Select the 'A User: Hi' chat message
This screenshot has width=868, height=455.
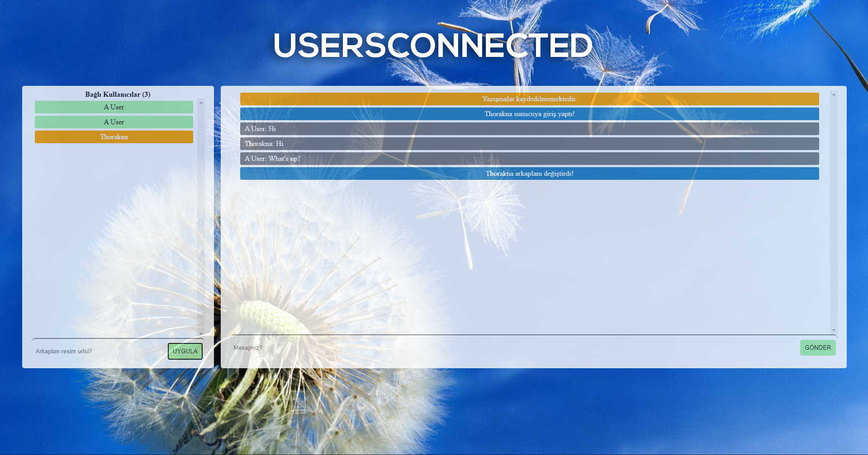[x=529, y=129]
